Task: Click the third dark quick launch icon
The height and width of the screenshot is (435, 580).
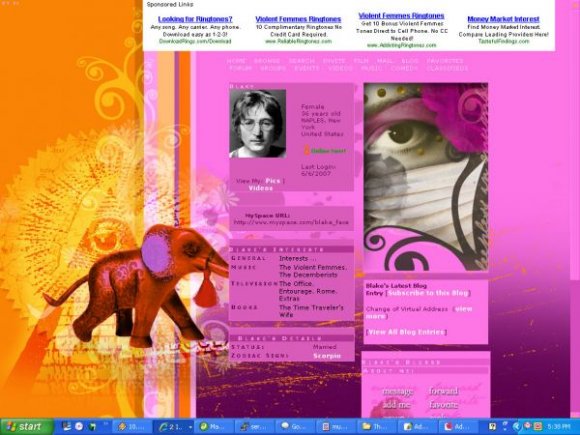Action: coord(91,427)
